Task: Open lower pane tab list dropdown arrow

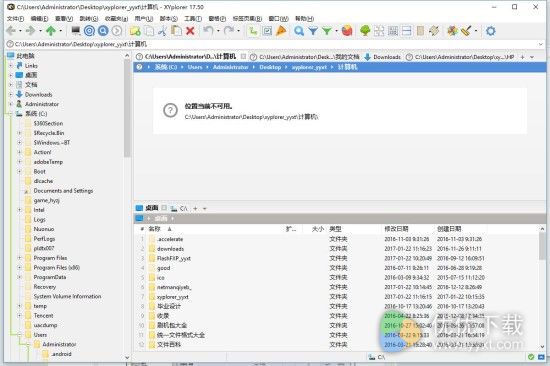Action: pos(204,208)
